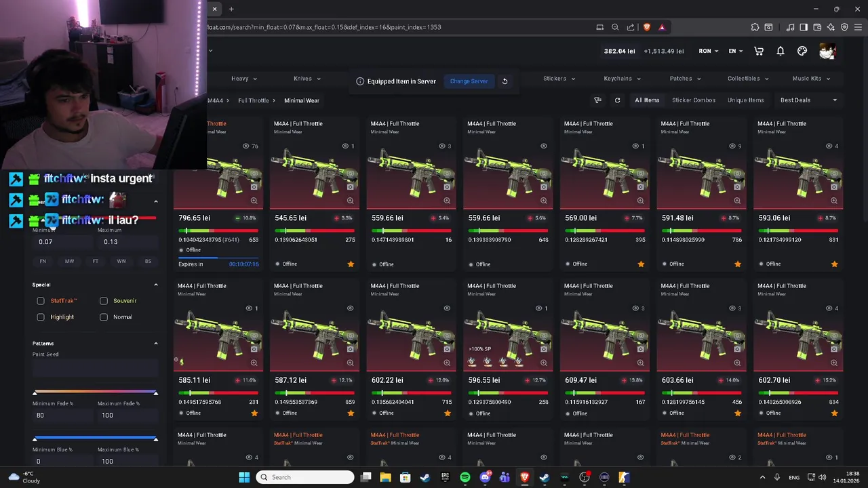Click the blue percentage slider bar
The height and width of the screenshot is (488, 868).
95,439
